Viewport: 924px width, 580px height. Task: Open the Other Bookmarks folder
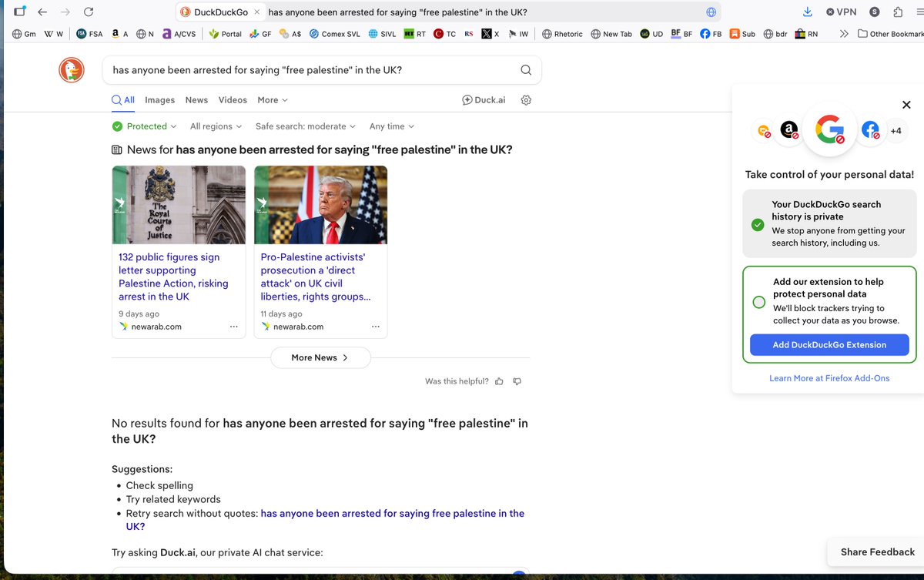(x=890, y=34)
